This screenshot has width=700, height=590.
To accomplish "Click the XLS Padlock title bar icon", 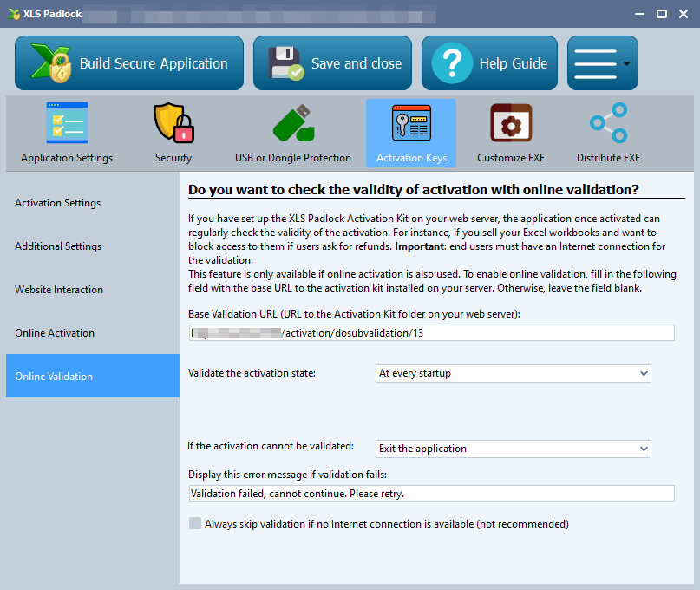I will point(14,14).
